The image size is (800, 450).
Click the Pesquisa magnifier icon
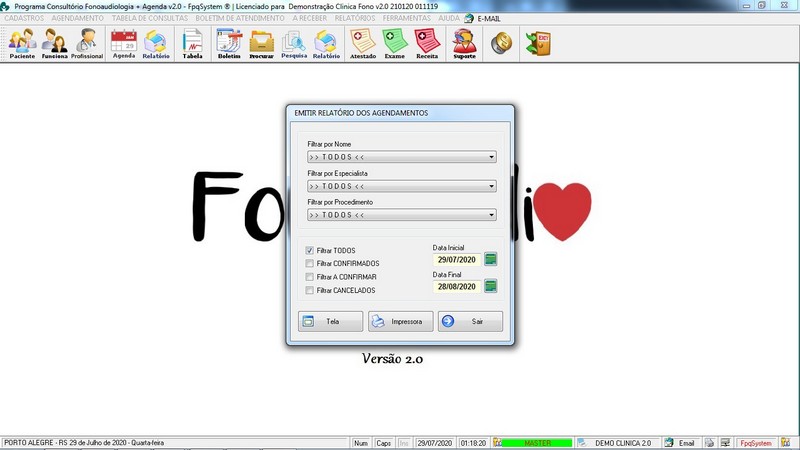point(294,44)
